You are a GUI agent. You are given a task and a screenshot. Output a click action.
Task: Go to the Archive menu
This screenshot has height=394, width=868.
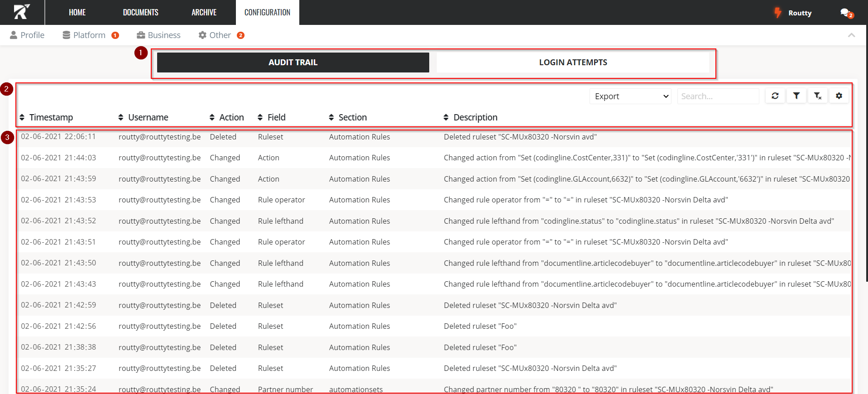click(204, 13)
